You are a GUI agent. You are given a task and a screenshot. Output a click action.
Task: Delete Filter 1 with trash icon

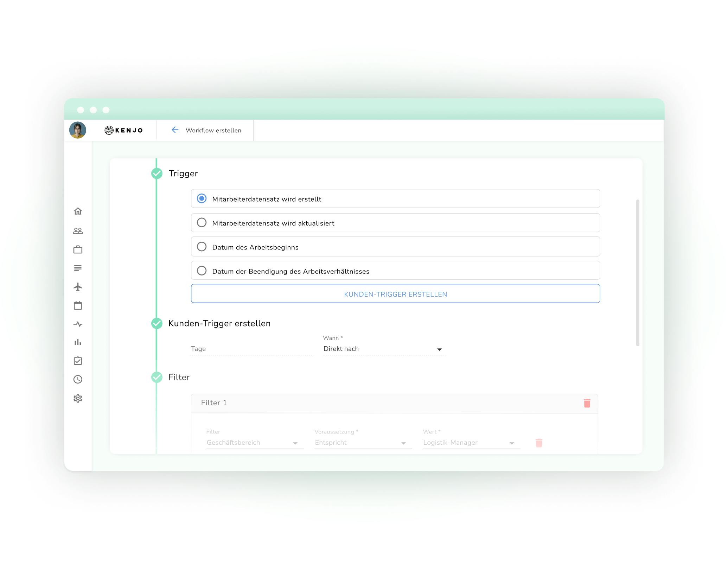587,403
